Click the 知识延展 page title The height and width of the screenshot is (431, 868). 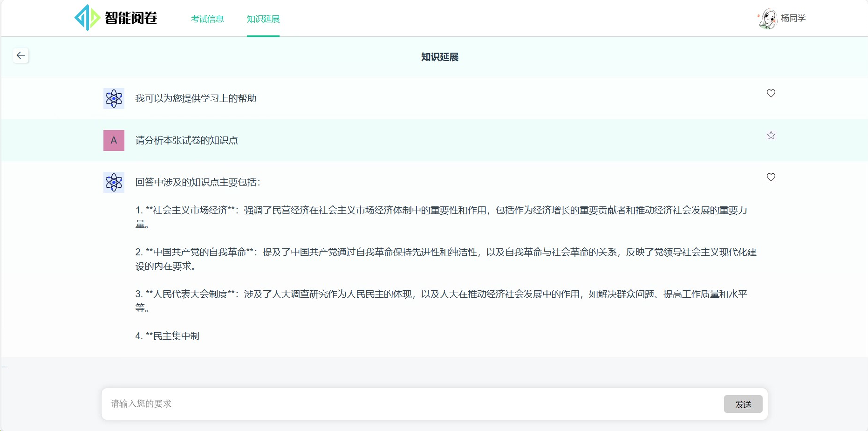[438, 57]
